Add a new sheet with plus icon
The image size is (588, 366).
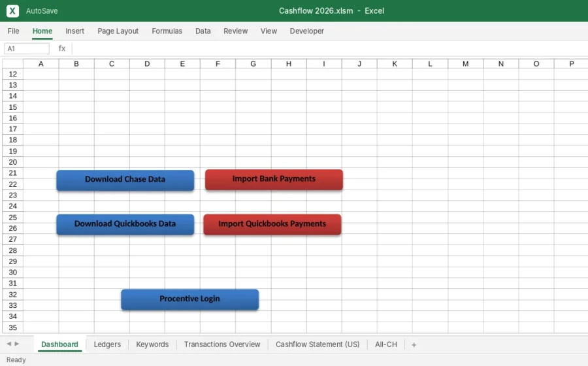tap(414, 344)
